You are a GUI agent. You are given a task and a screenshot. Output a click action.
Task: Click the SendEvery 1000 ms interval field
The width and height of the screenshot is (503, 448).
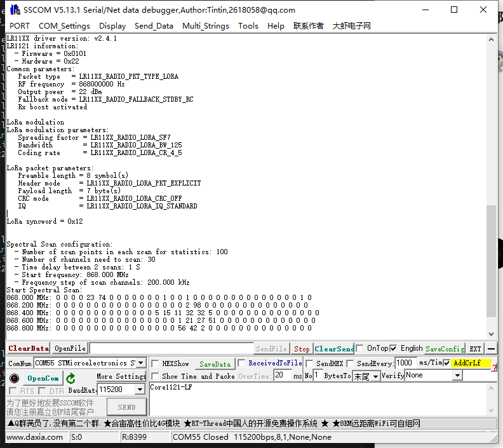pos(406,363)
